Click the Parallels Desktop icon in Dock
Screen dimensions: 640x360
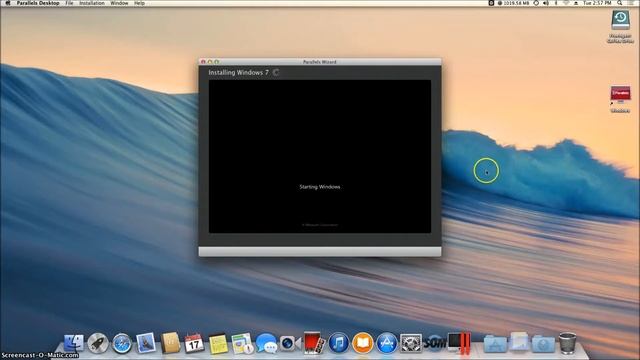pyautogui.click(x=459, y=342)
